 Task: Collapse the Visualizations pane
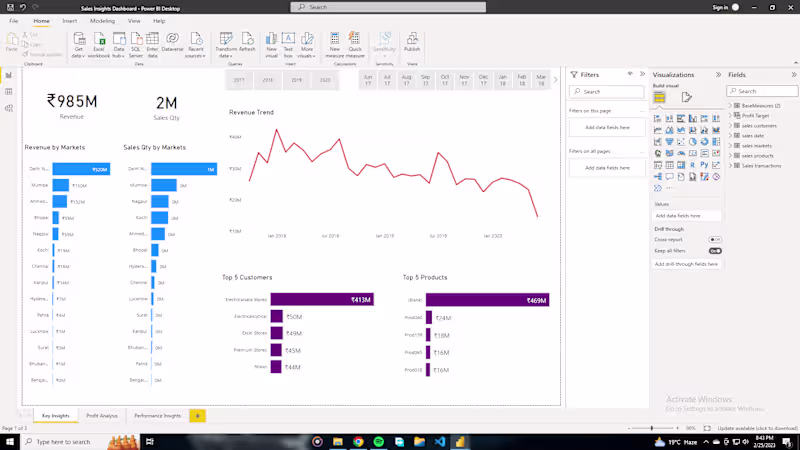tap(718, 74)
